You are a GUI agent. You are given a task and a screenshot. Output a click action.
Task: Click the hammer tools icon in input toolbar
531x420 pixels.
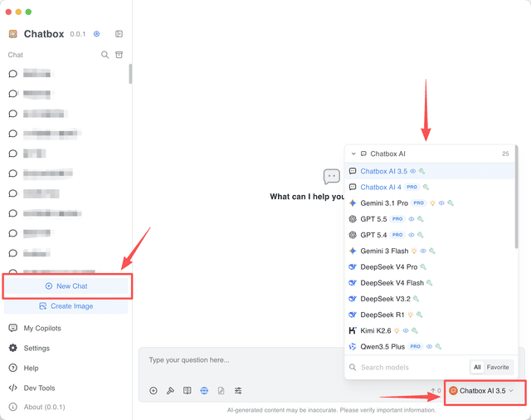pos(170,391)
